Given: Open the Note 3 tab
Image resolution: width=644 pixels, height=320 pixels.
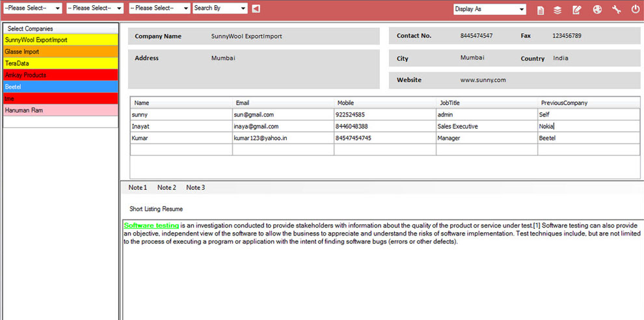Looking at the screenshot, I should pyautogui.click(x=196, y=188).
